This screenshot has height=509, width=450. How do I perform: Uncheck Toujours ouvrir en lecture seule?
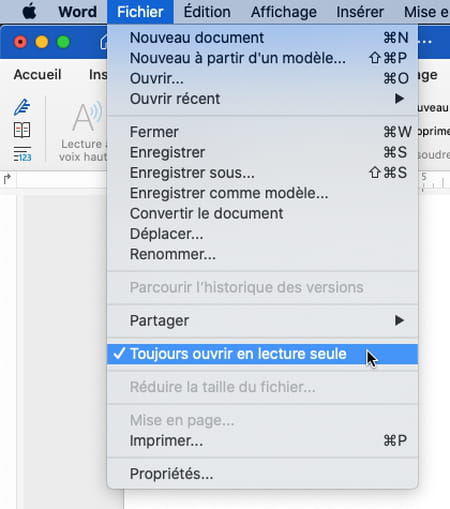pos(262,354)
